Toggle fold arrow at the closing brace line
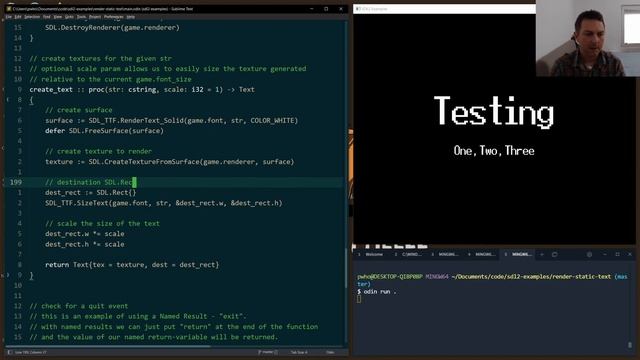The width and height of the screenshot is (640, 360). pos(8,275)
